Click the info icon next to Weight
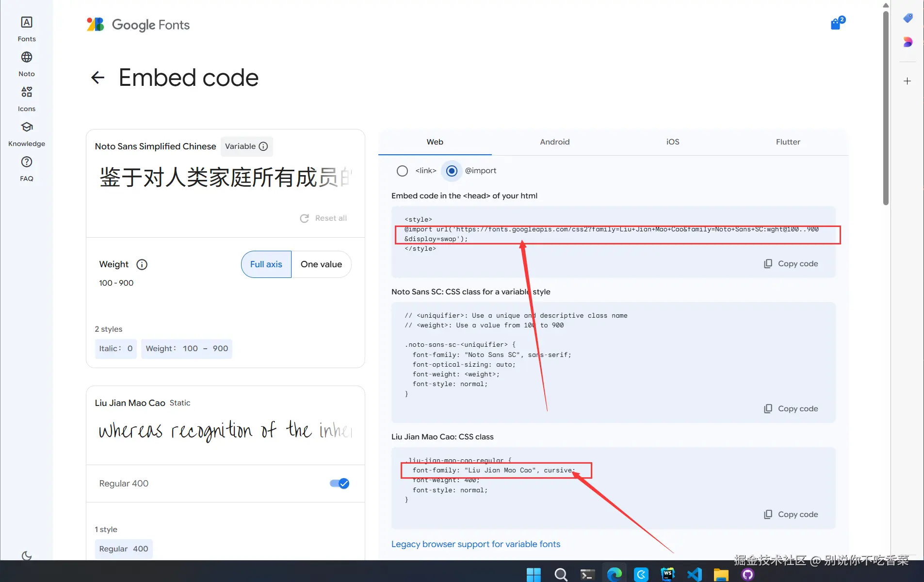924x582 pixels. point(142,264)
